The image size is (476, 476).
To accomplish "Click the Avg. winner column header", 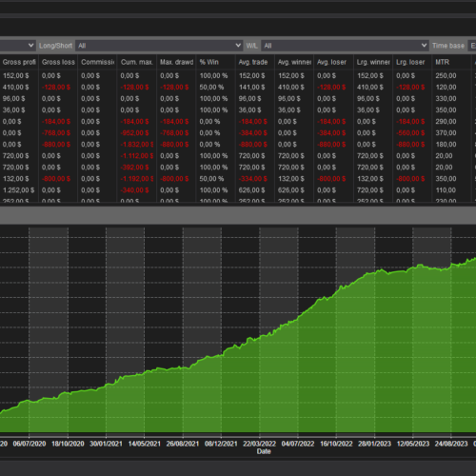I will (x=294, y=62).
